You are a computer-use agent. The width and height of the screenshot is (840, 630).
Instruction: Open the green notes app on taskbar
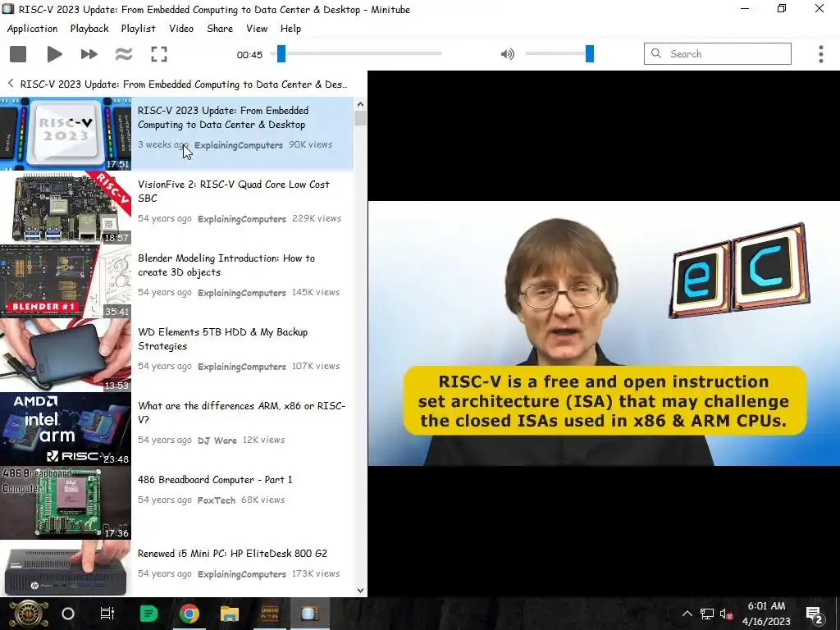pyautogui.click(x=148, y=614)
